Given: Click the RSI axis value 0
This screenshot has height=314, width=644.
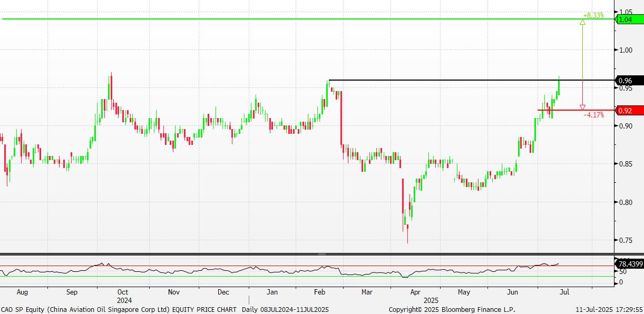Looking at the screenshot, I should click(620, 282).
